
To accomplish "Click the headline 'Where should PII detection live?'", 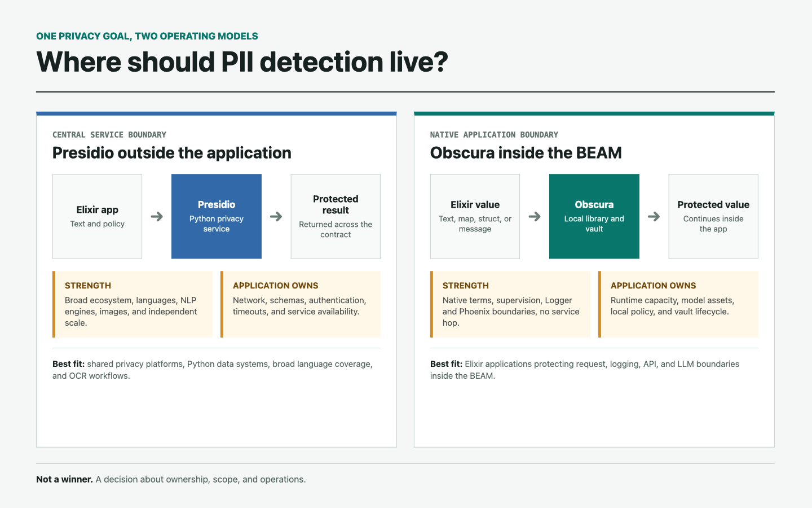I will tap(242, 62).
